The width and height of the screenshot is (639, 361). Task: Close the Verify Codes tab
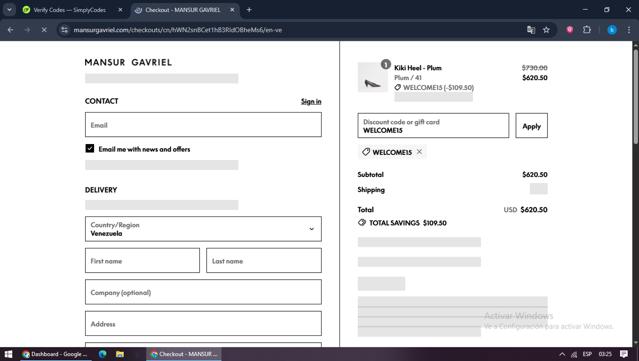click(x=120, y=10)
